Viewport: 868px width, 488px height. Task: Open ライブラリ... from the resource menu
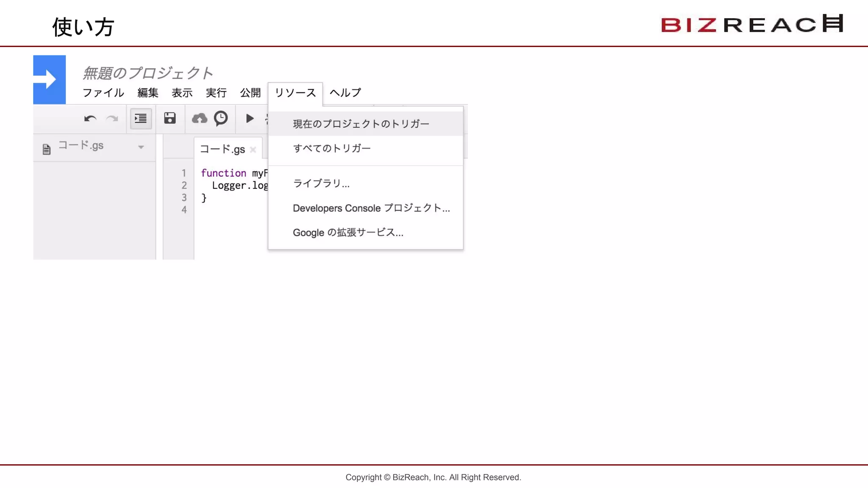click(321, 183)
